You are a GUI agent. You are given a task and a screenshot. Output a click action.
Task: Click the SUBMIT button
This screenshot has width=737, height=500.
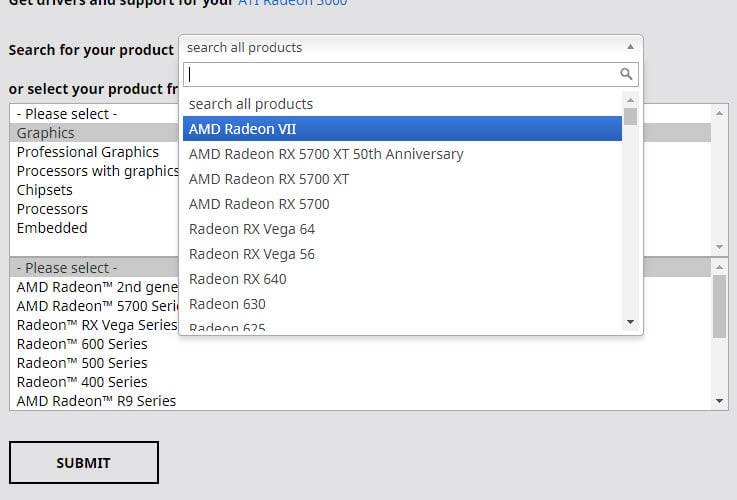click(x=84, y=462)
